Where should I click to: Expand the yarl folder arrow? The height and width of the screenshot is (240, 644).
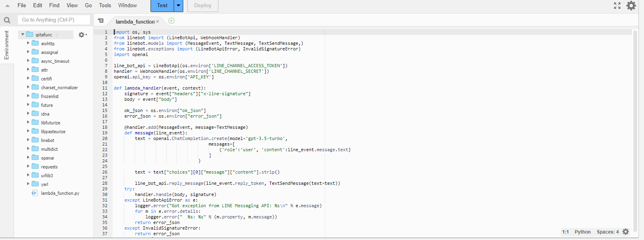pos(28,184)
